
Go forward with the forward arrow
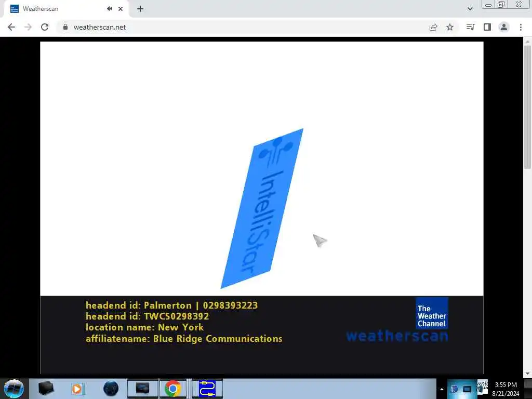click(x=28, y=27)
